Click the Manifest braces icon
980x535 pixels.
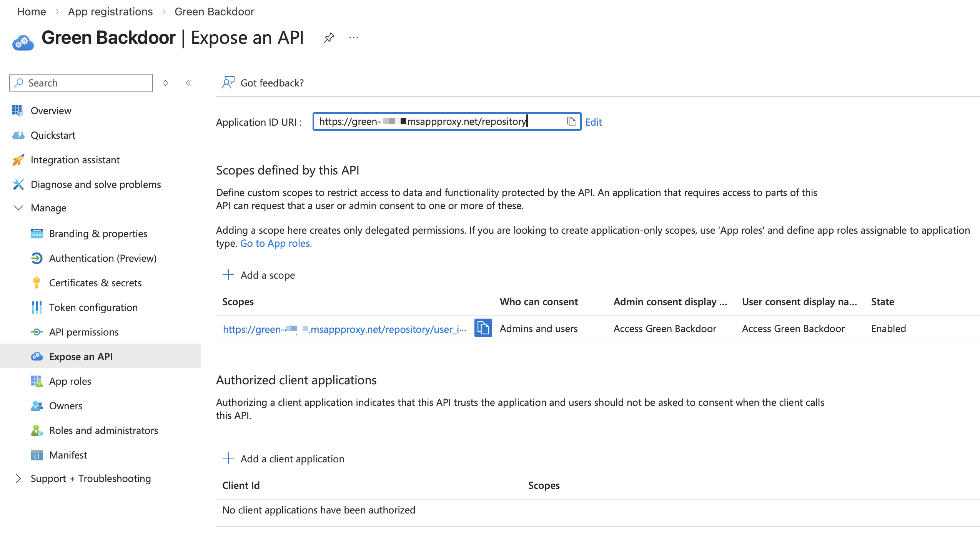pyautogui.click(x=37, y=455)
